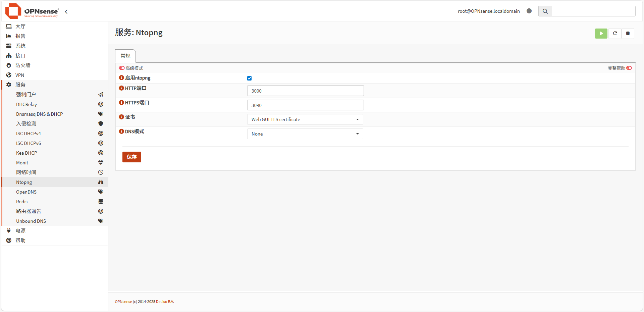Click into the HTTPS端口 input field

(x=305, y=105)
